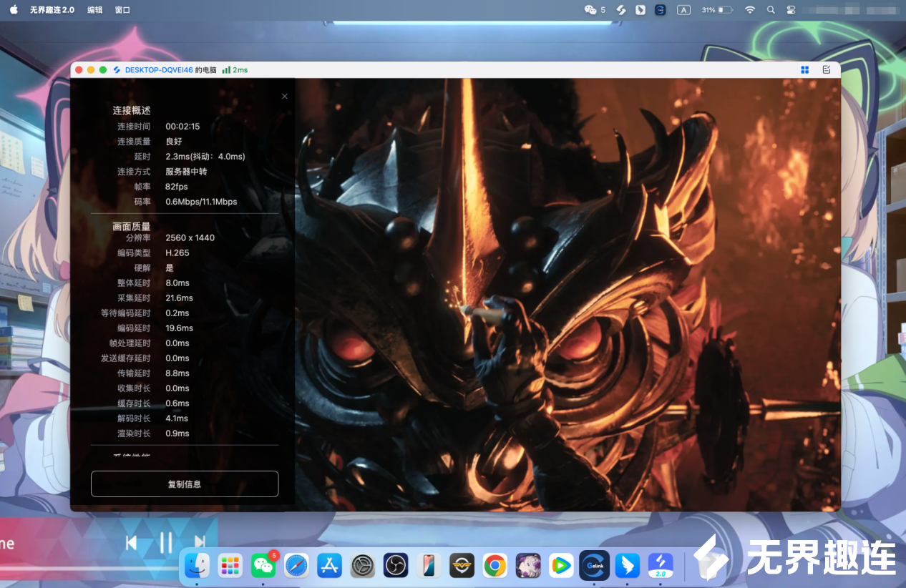Screen dimensions: 906x588
Task: Click the note edit icon in title bar
Action: coord(827,69)
